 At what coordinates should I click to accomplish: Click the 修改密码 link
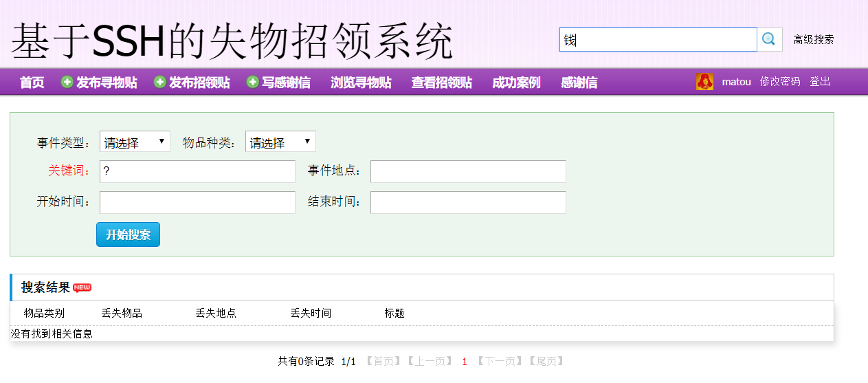(780, 82)
